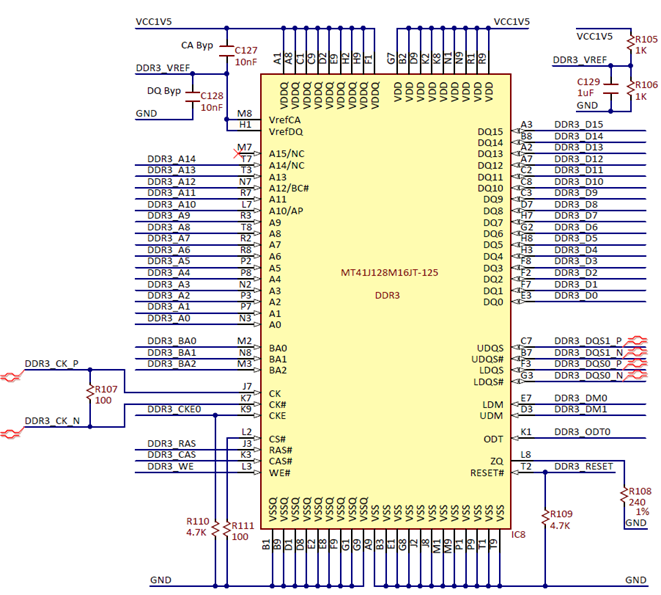This screenshot has width=661, height=595.
Task: Select the A10/AP pin name
Action: click(286, 211)
